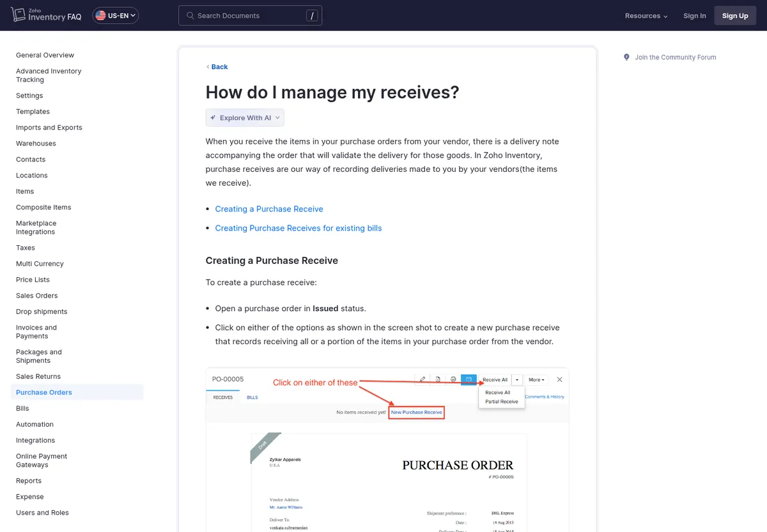The height and width of the screenshot is (532, 767).
Task: Select Settings in the sidebar
Action: click(29, 96)
